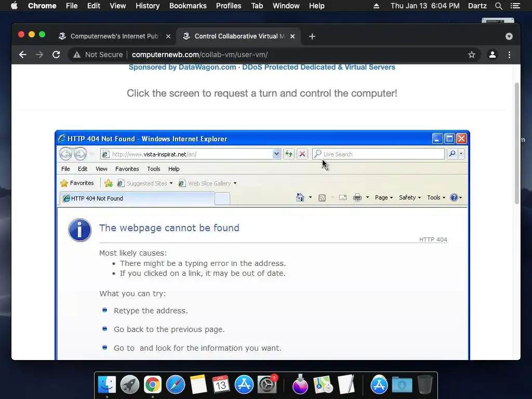
Task: Open the IE Favorites menu
Action: 127,169
